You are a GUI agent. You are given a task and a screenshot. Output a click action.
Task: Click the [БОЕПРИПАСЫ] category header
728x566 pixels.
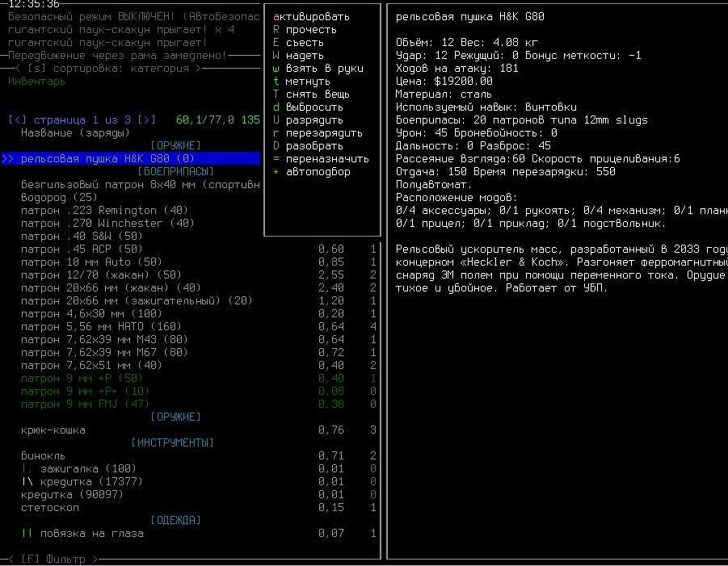175,172
